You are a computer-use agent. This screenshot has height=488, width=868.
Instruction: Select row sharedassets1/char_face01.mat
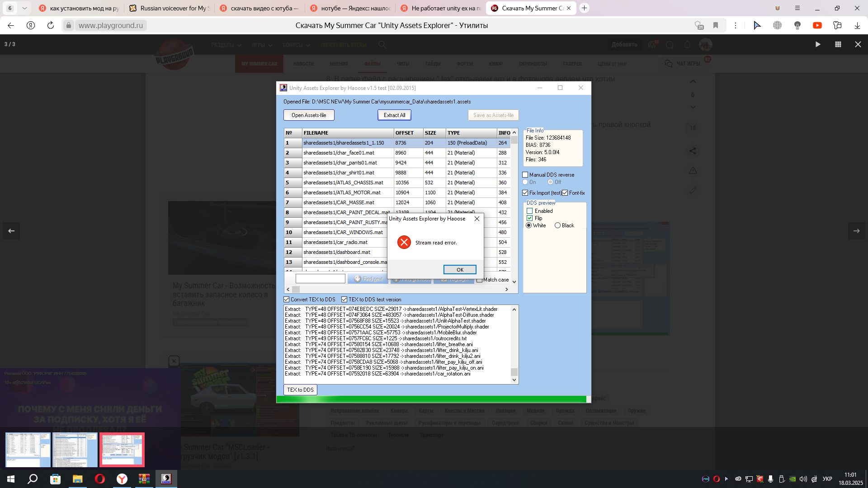(x=397, y=153)
